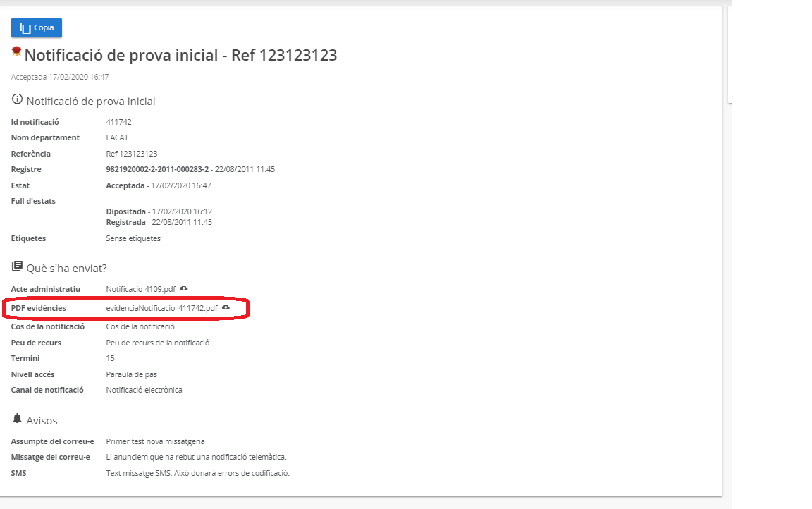The height and width of the screenshot is (509, 812).
Task: Select registre number 9821920002-2-2011-000283-2
Action: [x=157, y=169]
